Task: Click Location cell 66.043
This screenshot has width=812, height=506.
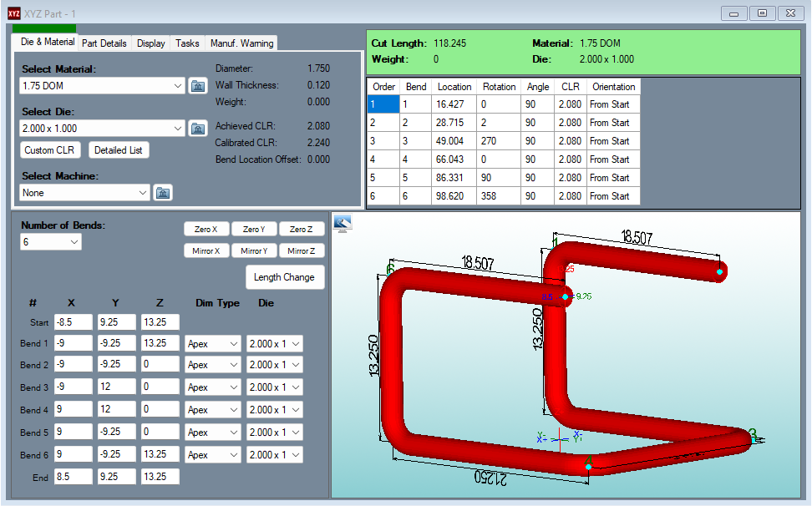Action: (454, 159)
